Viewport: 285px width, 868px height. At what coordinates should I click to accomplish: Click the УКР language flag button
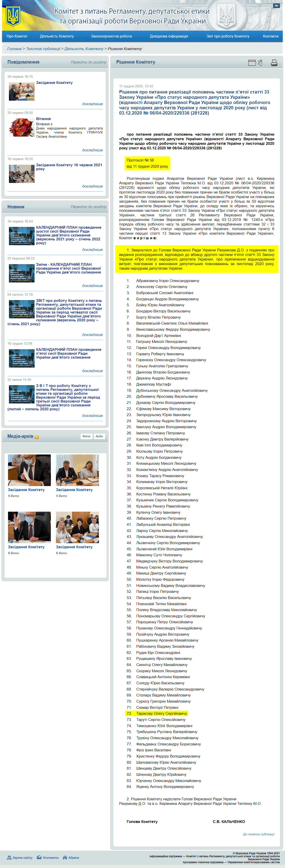(276, 6)
